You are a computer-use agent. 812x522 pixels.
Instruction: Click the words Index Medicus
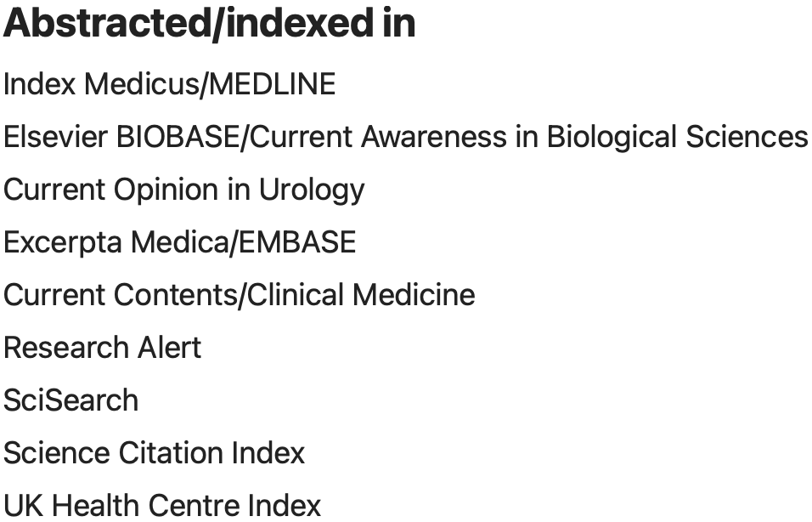pyautogui.click(x=101, y=84)
